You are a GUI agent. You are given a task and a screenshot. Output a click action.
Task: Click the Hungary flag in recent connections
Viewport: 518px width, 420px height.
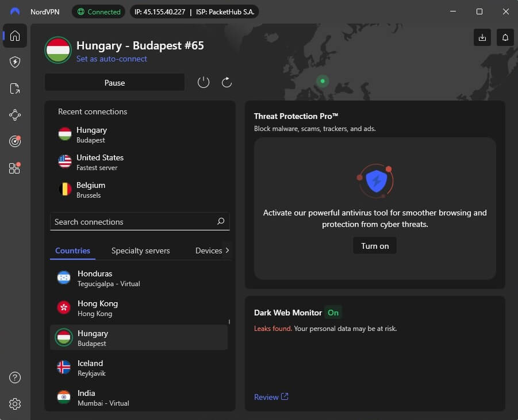pos(65,134)
